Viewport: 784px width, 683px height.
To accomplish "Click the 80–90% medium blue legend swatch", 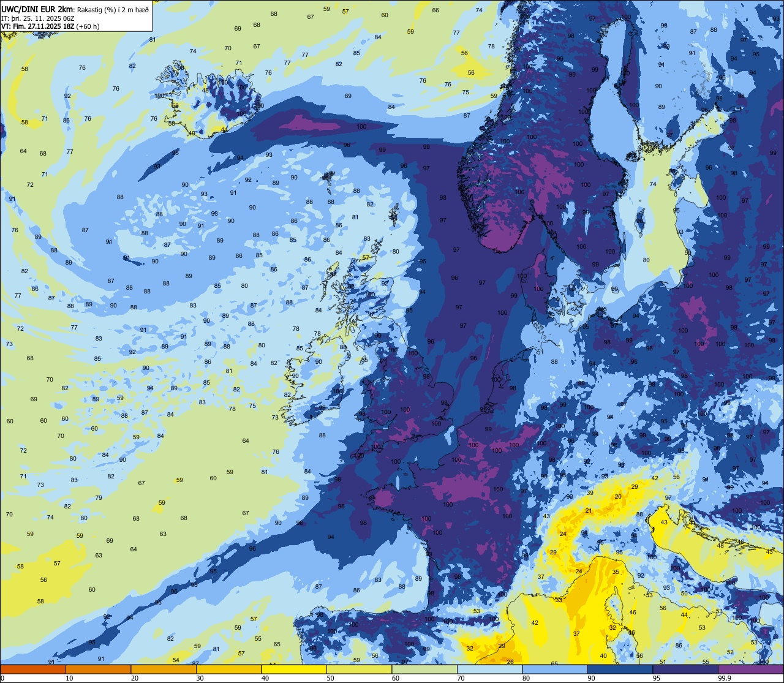I will click(x=555, y=670).
